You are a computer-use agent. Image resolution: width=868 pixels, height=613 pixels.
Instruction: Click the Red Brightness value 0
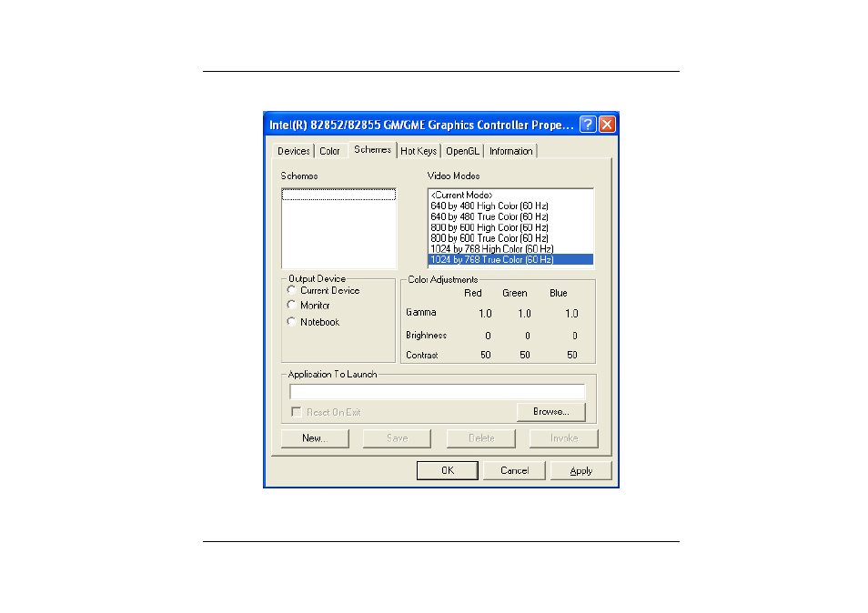pyautogui.click(x=488, y=336)
